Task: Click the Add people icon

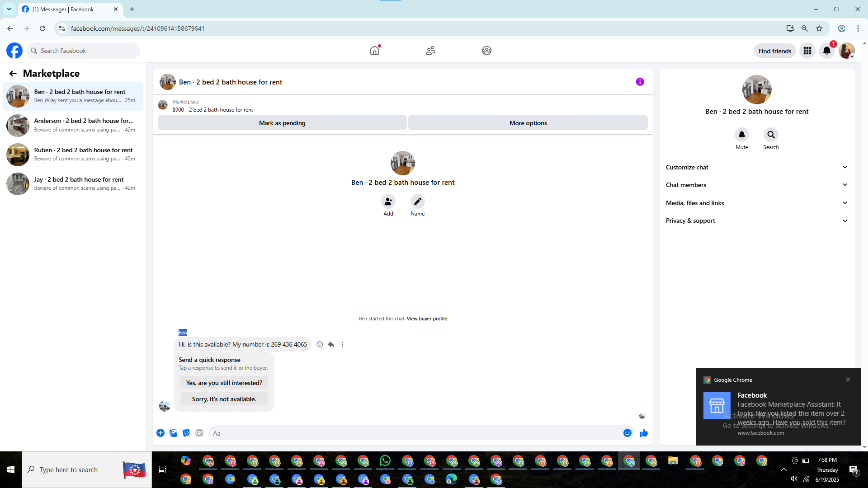Action: (388, 201)
